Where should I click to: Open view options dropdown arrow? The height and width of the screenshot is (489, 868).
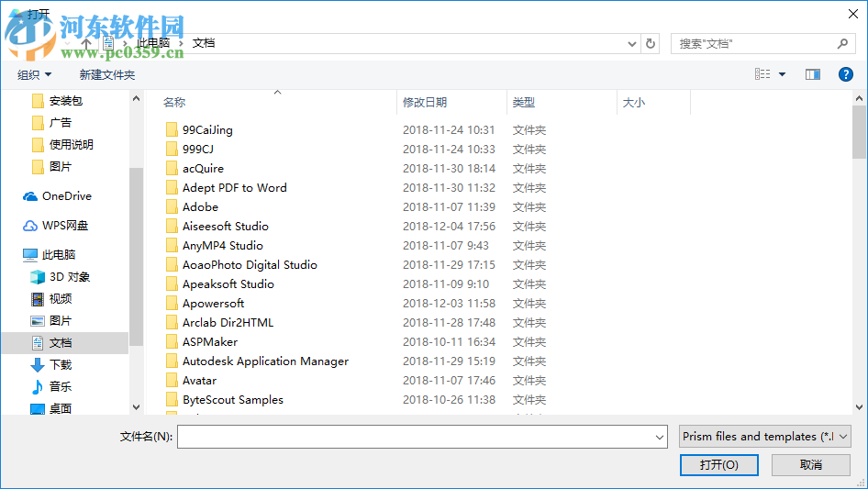point(782,74)
